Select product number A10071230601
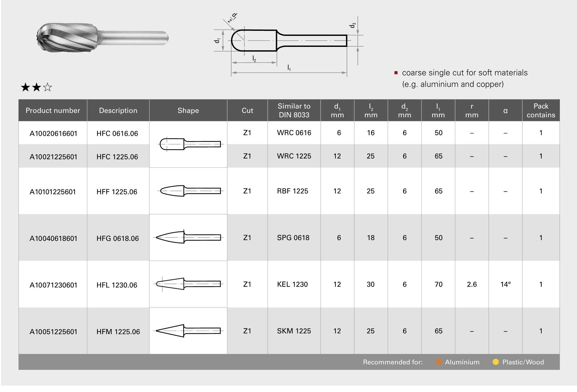This screenshot has height=392, width=577. [53, 285]
